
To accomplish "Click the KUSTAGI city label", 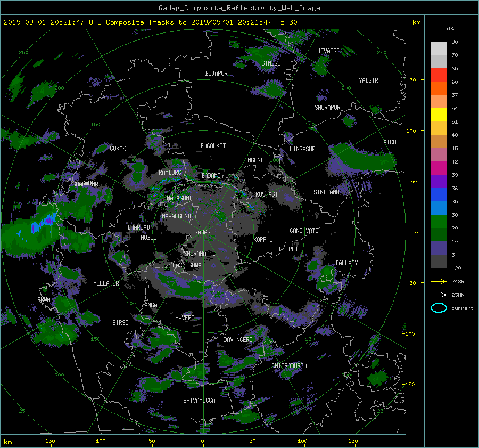I will point(267,194).
